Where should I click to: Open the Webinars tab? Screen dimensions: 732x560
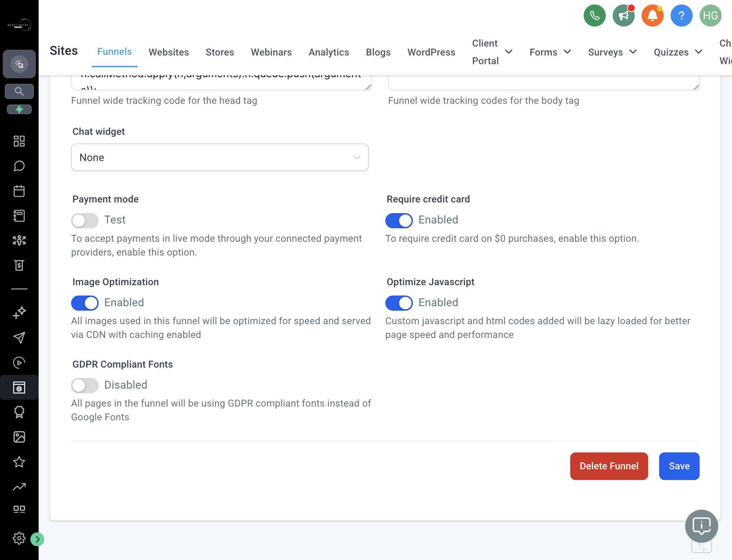pos(271,52)
